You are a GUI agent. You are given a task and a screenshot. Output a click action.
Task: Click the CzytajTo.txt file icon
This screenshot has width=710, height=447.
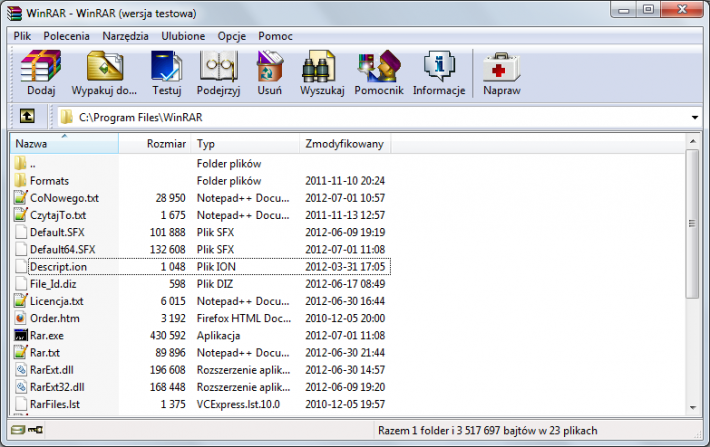pyautogui.click(x=21, y=215)
